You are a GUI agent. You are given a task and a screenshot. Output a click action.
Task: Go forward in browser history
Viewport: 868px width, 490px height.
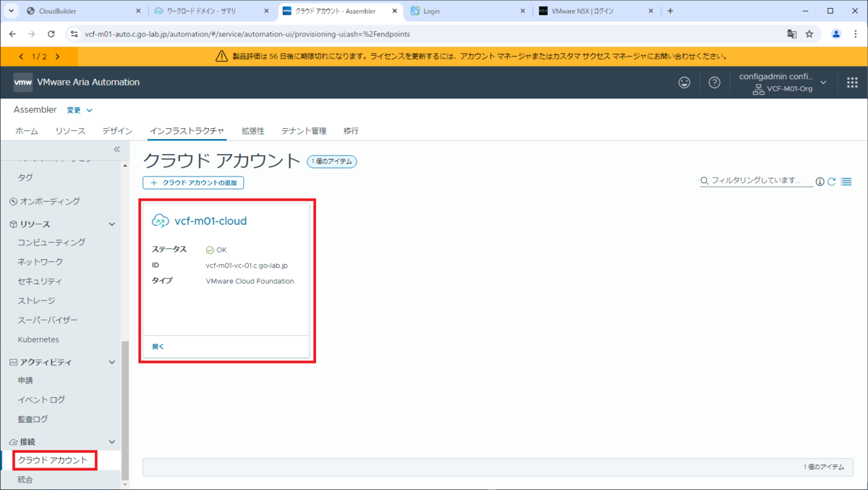click(31, 33)
